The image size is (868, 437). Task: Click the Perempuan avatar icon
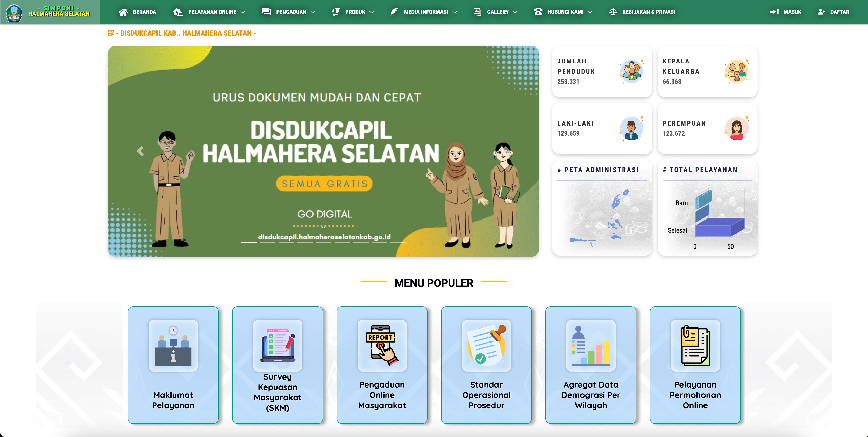[x=737, y=128]
